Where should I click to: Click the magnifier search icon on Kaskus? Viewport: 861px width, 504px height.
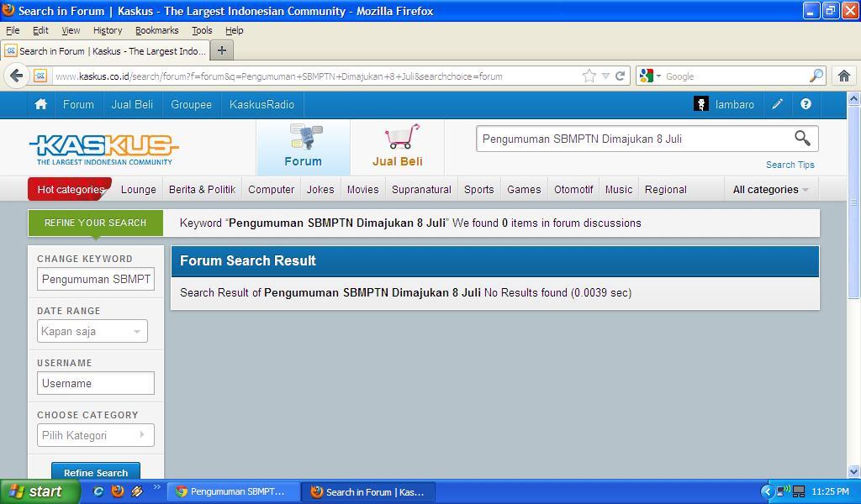point(802,139)
